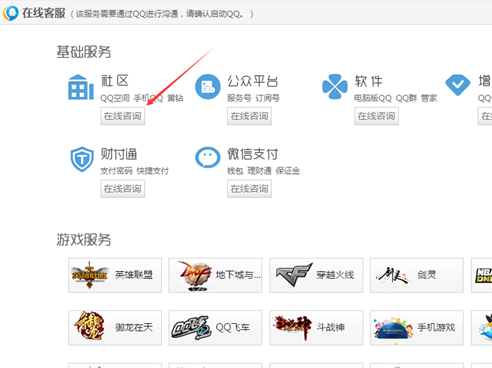Click the 支付密码 快捷支付 subtitle

click(134, 171)
